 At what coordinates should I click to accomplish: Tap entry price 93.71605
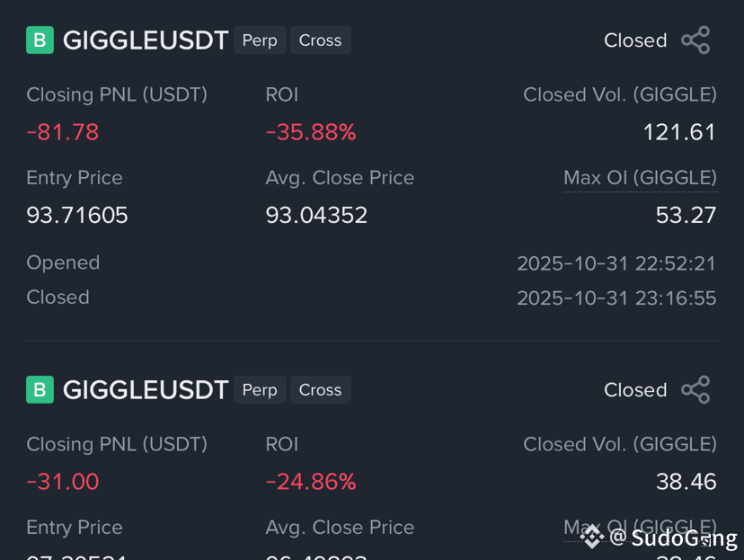77,215
